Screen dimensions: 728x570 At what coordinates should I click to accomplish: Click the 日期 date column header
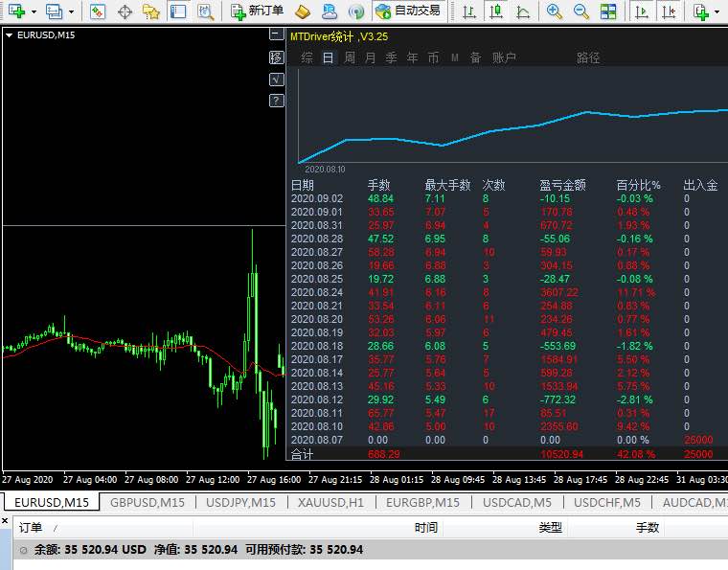pyautogui.click(x=303, y=185)
